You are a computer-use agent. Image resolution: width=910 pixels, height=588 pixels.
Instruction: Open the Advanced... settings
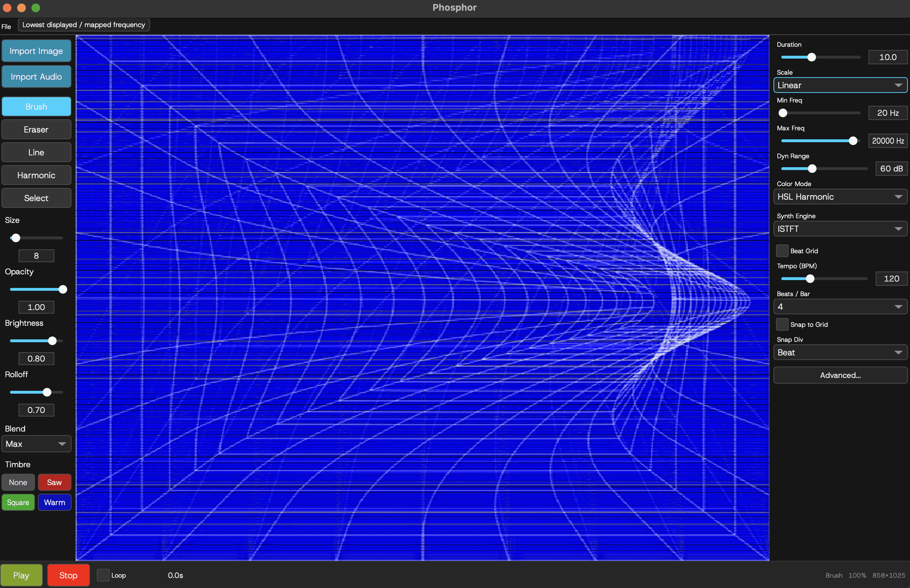840,375
